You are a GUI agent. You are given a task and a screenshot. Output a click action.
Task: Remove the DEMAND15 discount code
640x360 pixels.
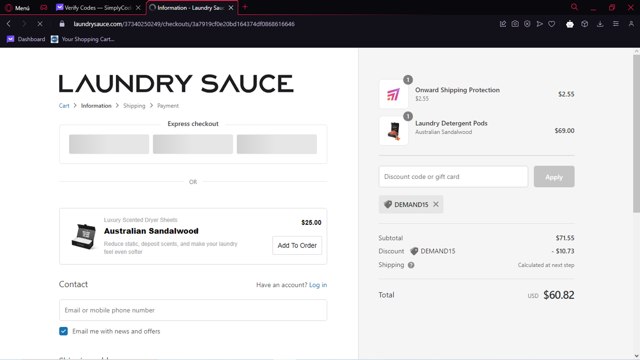pyautogui.click(x=436, y=204)
